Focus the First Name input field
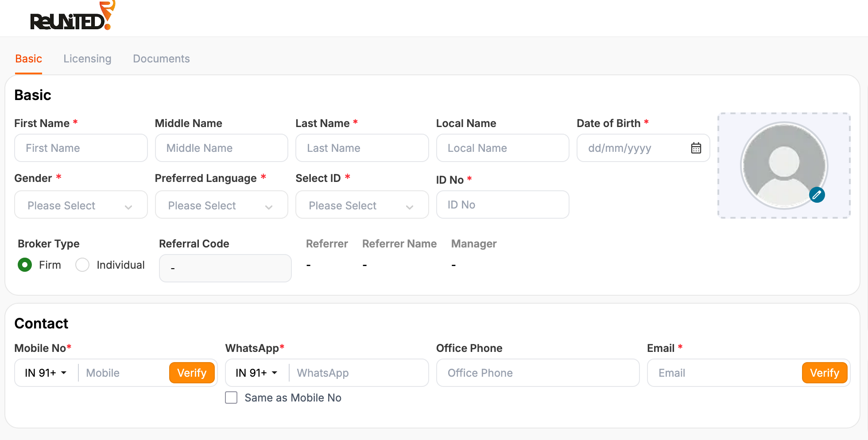868x440 pixels. [81, 148]
